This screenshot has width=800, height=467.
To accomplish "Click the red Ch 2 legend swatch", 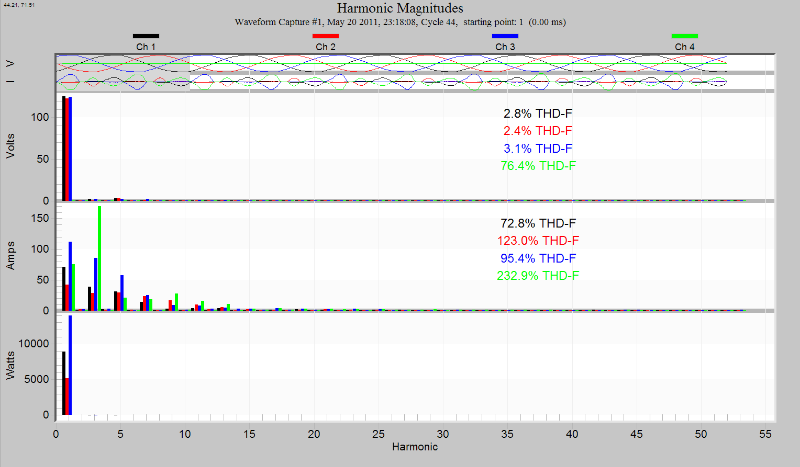I will click(326, 36).
